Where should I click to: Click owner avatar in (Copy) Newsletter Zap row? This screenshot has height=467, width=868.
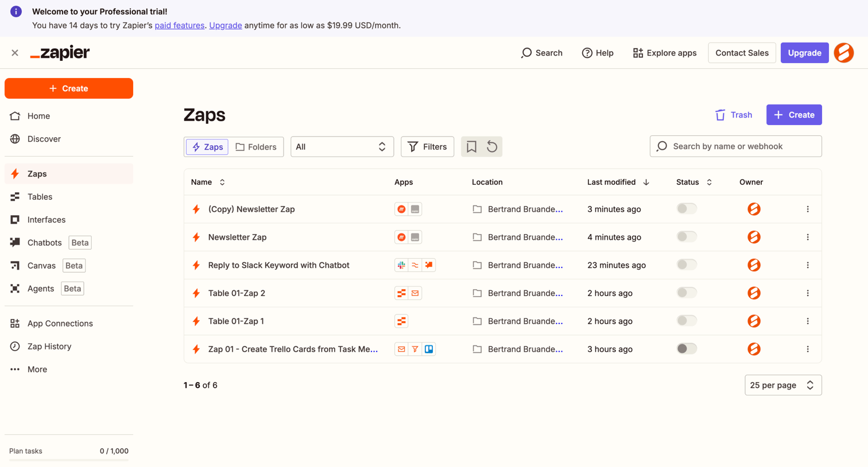(754, 209)
